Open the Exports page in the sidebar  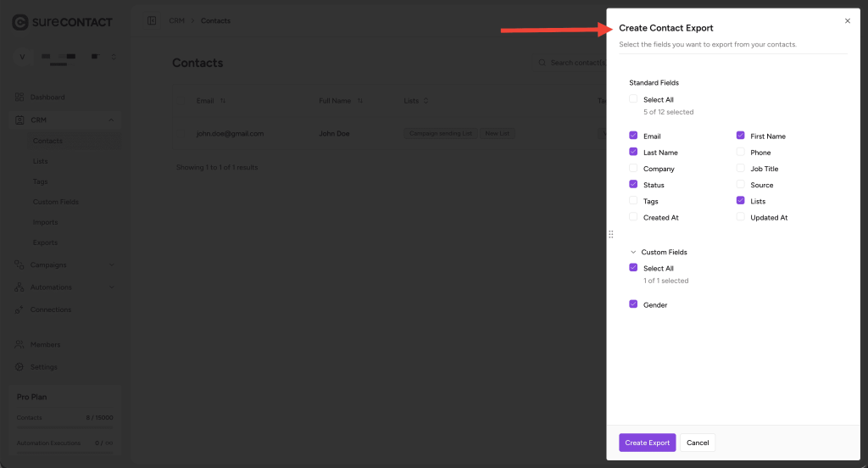(45, 242)
